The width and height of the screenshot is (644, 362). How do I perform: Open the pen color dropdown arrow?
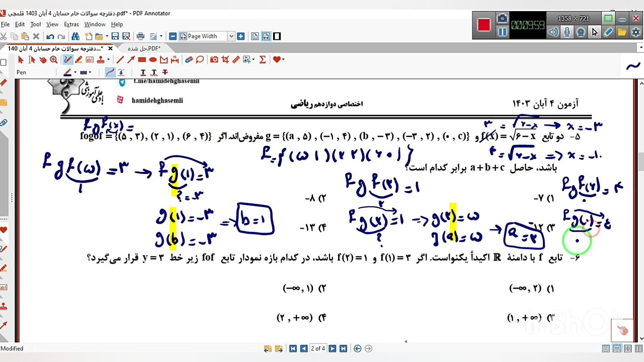point(75,72)
